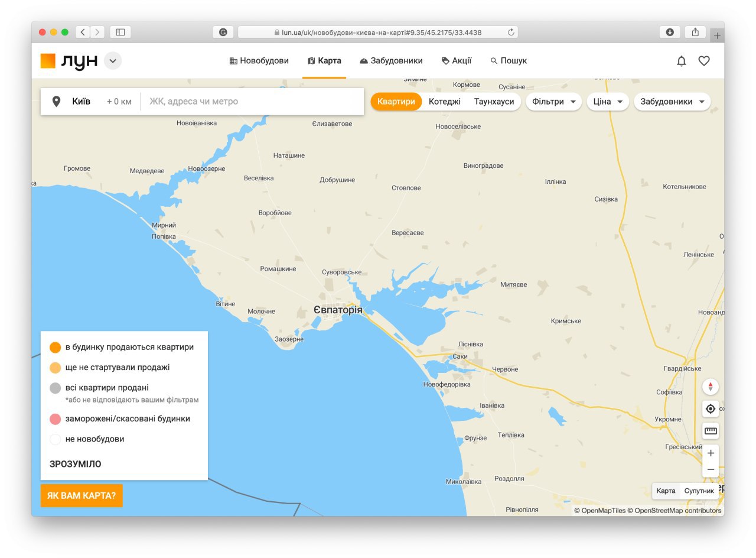Select the Таунхауси property type
This screenshot has width=756, height=558.
click(494, 102)
